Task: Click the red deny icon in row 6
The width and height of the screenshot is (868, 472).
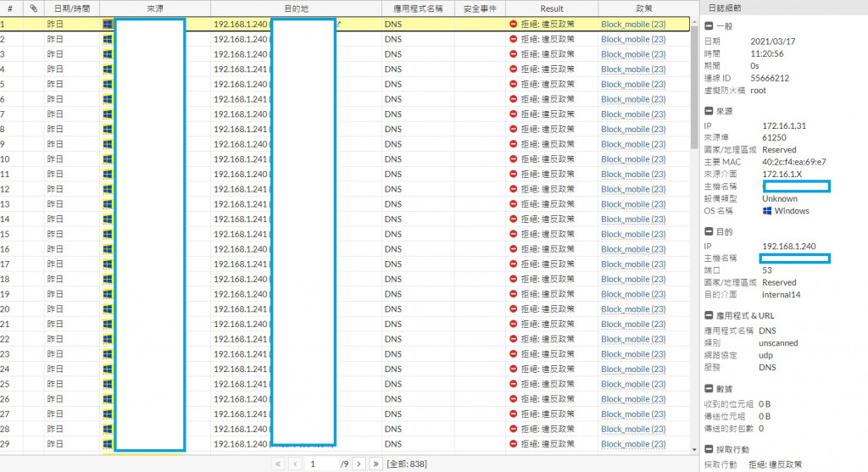Action: point(513,99)
